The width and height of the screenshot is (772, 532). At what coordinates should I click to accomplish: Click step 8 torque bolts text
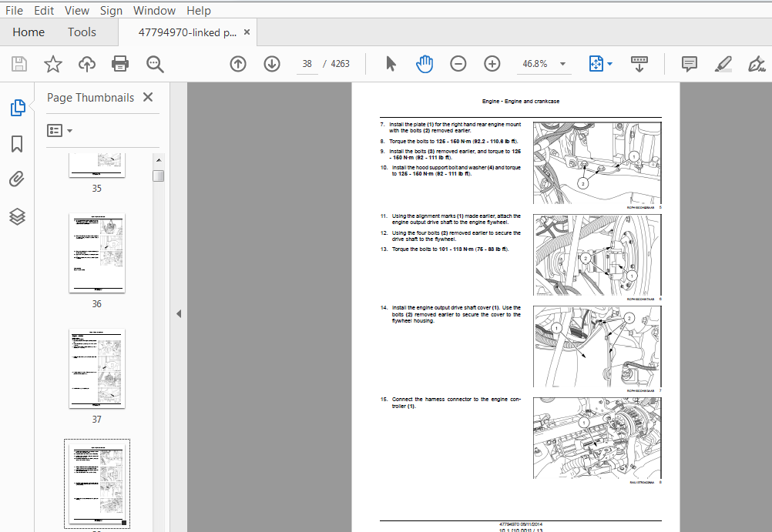(x=454, y=141)
